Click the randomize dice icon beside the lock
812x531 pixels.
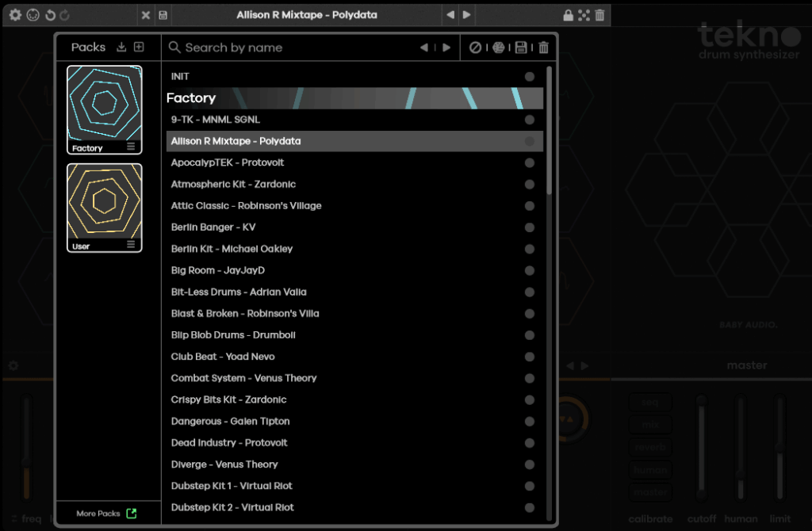[x=584, y=15]
